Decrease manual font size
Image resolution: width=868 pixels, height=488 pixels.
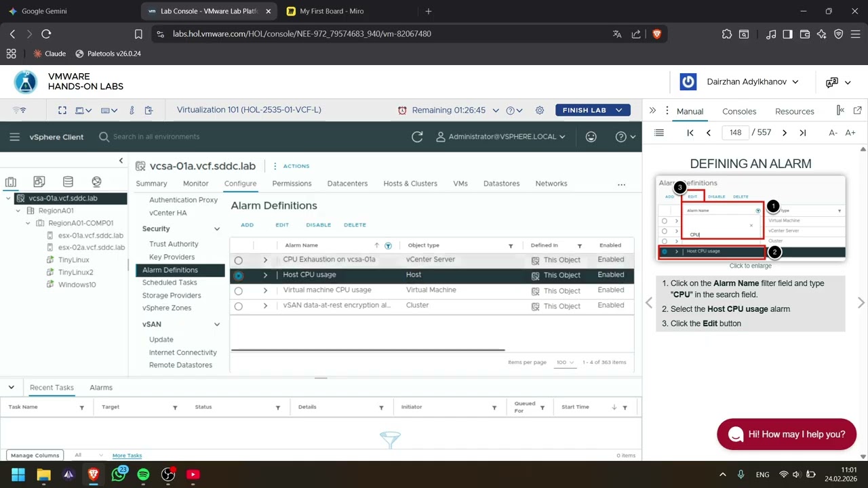click(x=833, y=133)
